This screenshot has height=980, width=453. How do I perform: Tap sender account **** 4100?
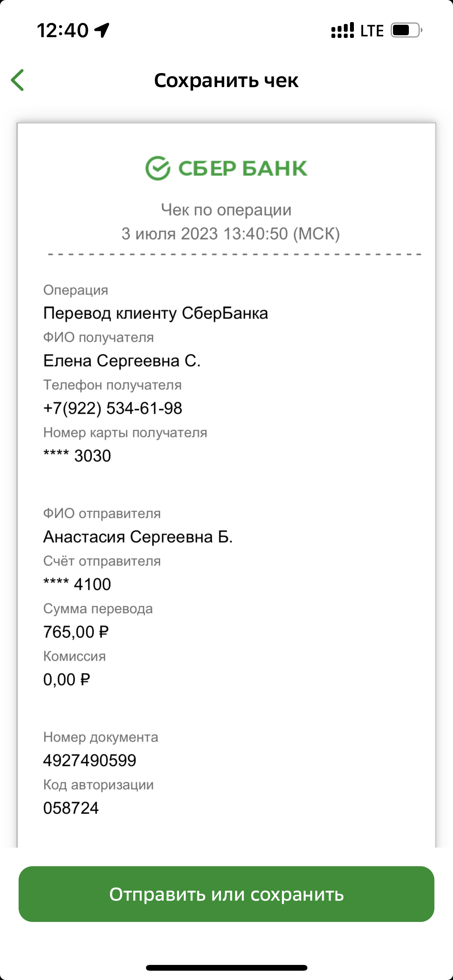[77, 584]
